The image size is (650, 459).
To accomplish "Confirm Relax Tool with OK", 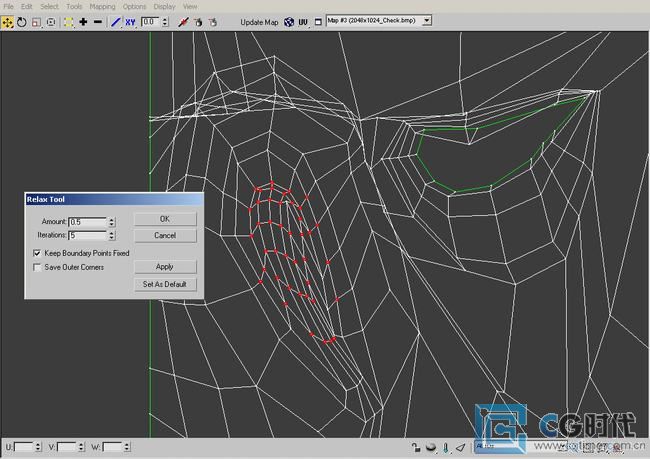I will tap(165, 219).
